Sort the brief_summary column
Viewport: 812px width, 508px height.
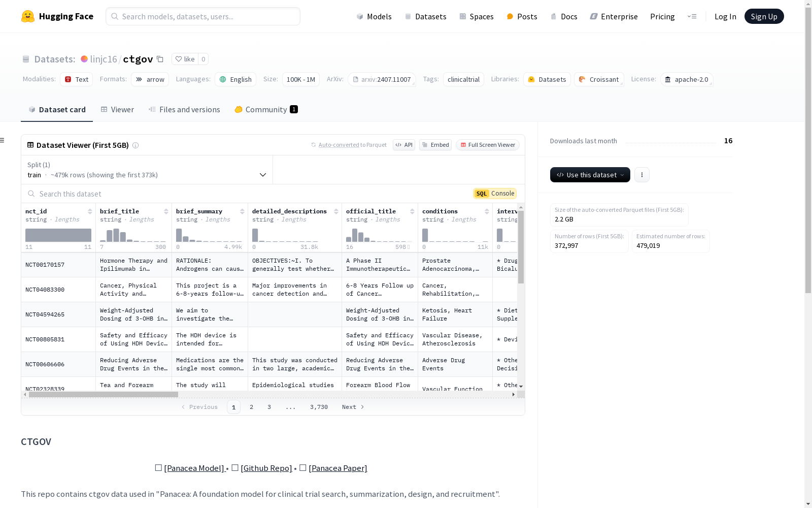[242, 211]
